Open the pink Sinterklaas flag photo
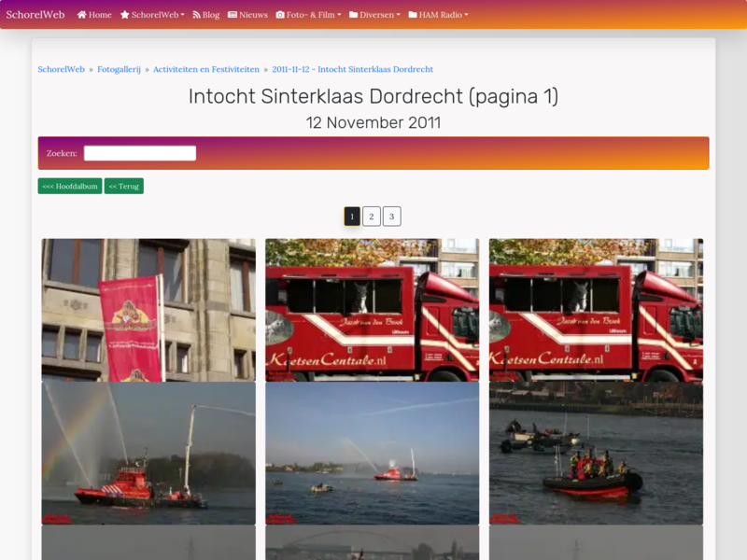Image resolution: width=747 pixels, height=560 pixels. (148, 310)
